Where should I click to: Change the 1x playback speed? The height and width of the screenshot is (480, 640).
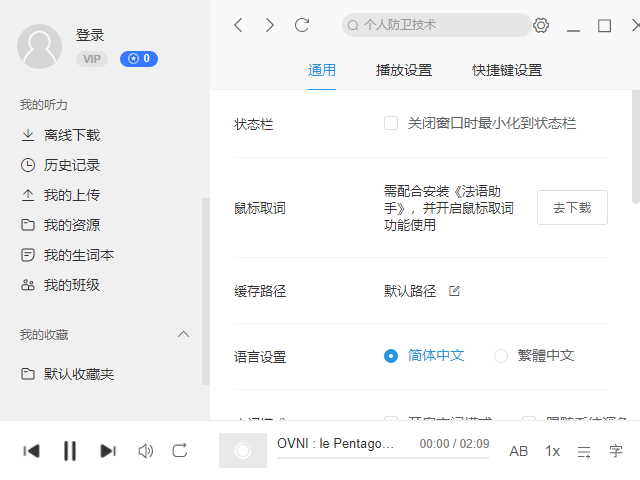(x=553, y=451)
